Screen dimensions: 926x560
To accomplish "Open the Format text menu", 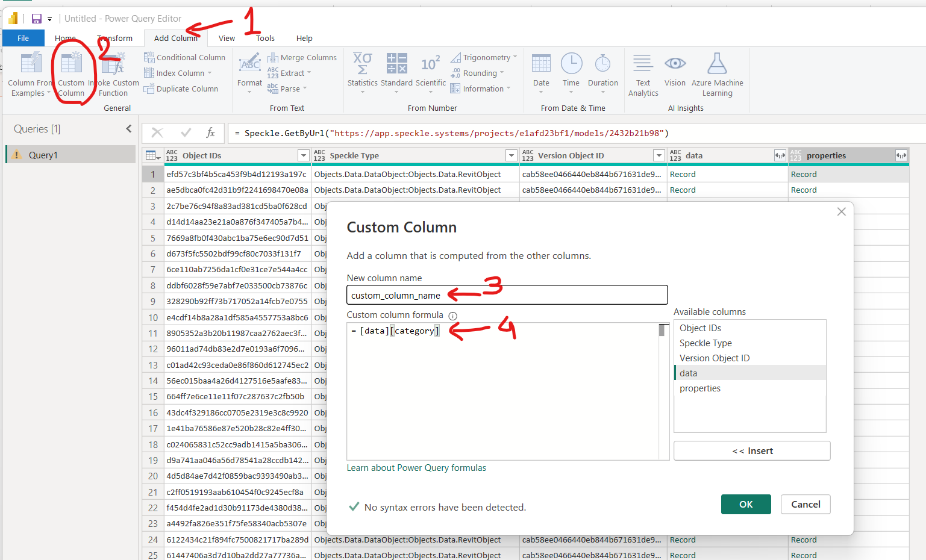I will [x=249, y=72].
